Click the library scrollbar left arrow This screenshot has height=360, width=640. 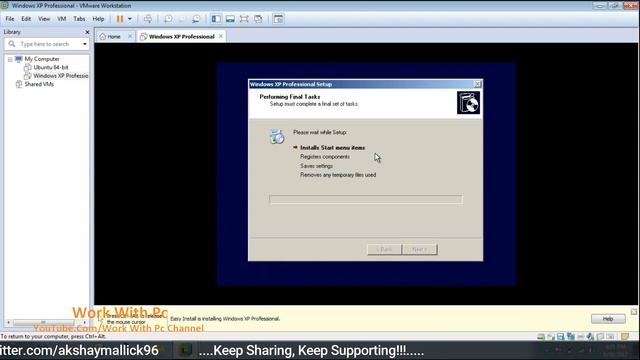[8, 322]
